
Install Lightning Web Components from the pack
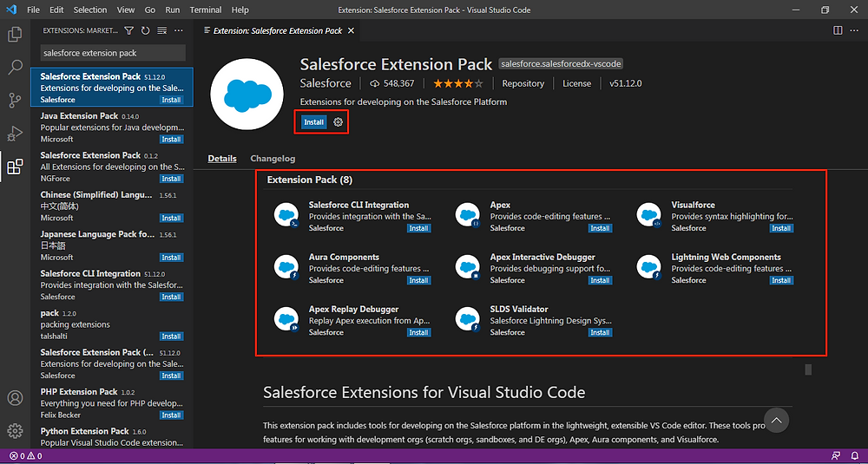coord(781,280)
